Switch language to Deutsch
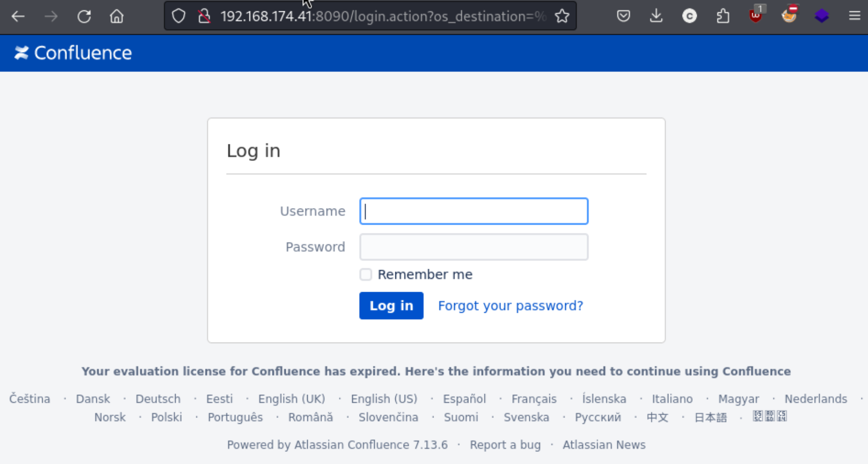This screenshot has height=464, width=868. (x=158, y=399)
